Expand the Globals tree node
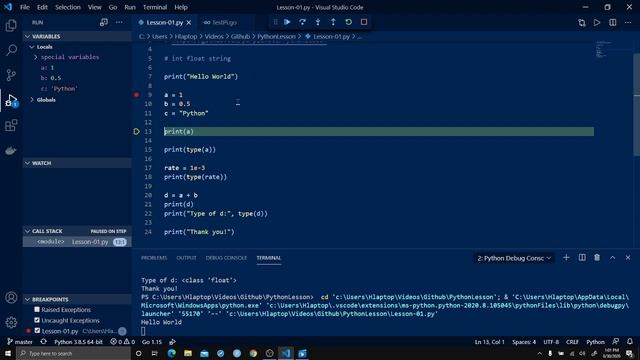 click(32, 100)
